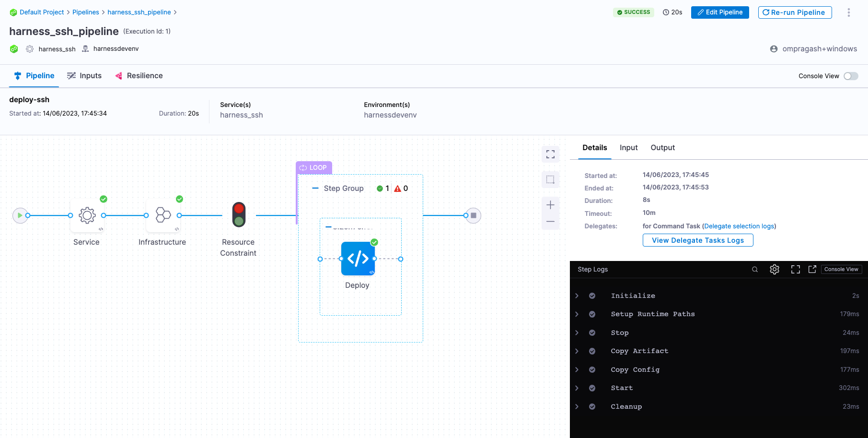Click the View Delegate Tasks Logs button

click(x=697, y=240)
